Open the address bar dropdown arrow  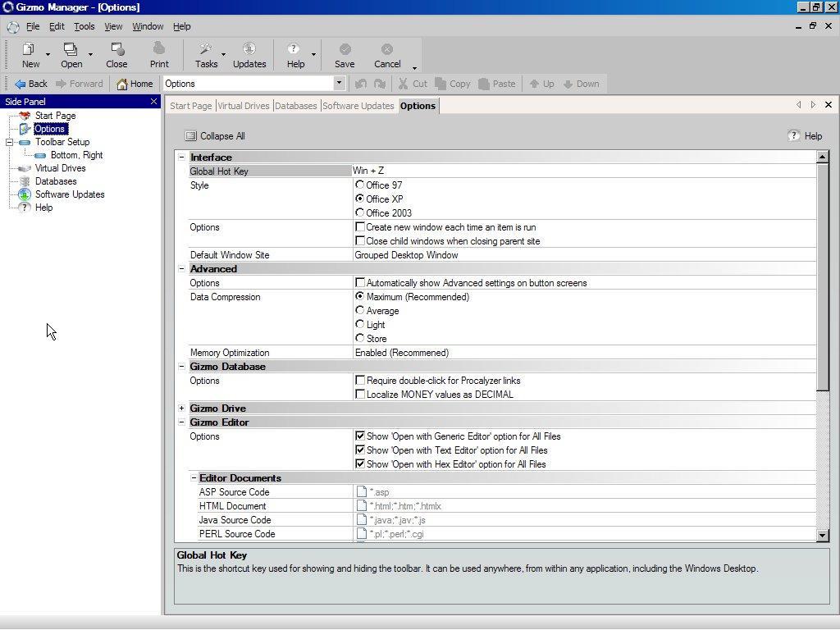(x=339, y=84)
